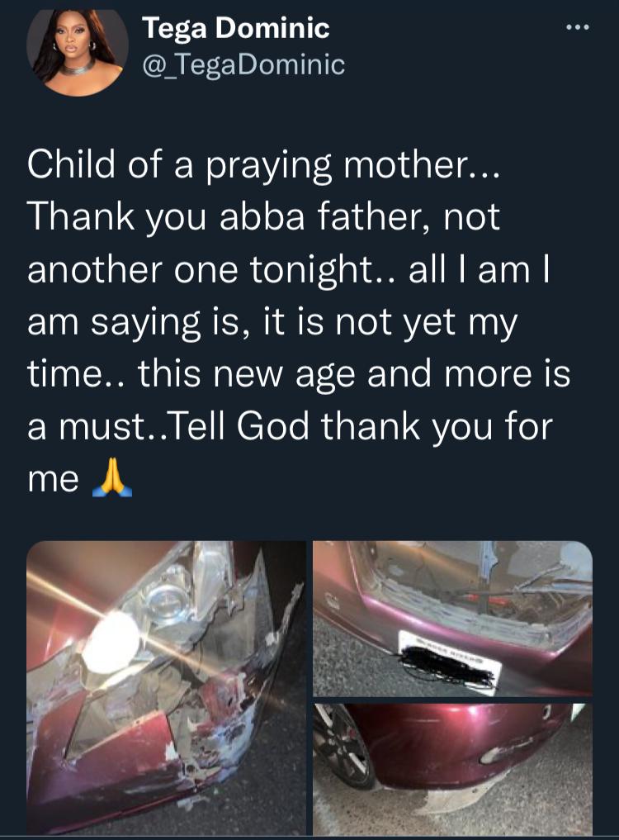
Task: Select the tweet text starting 'Child of a praying mother'
Action: point(299,321)
